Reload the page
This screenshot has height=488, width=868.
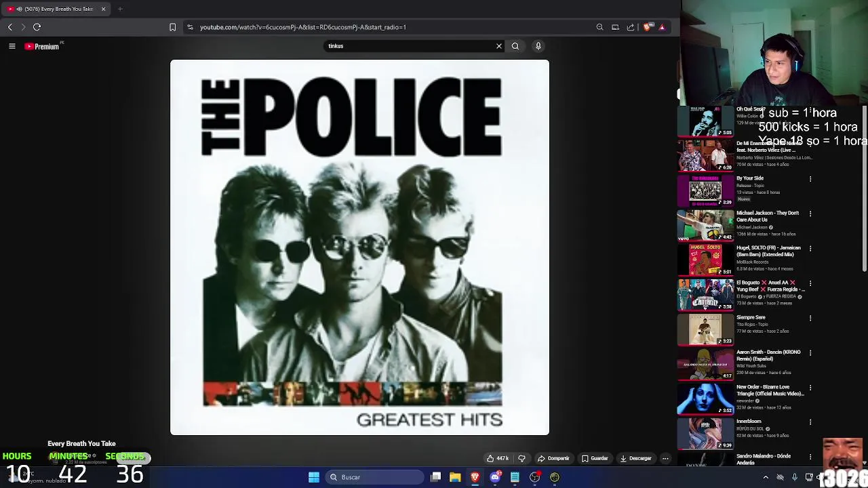point(37,27)
